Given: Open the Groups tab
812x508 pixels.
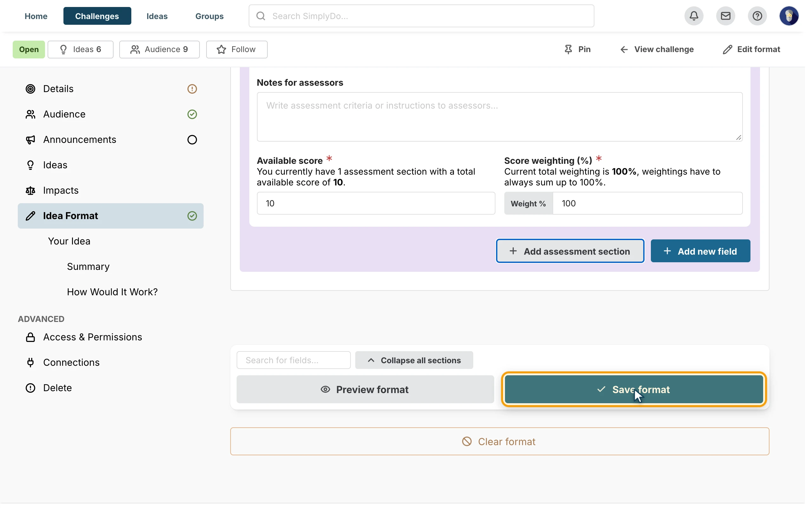Looking at the screenshot, I should click(209, 16).
